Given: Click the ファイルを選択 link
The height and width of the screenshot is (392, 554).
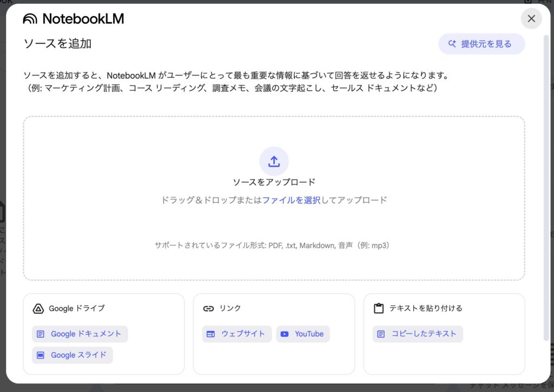Looking at the screenshot, I should pyautogui.click(x=291, y=200).
